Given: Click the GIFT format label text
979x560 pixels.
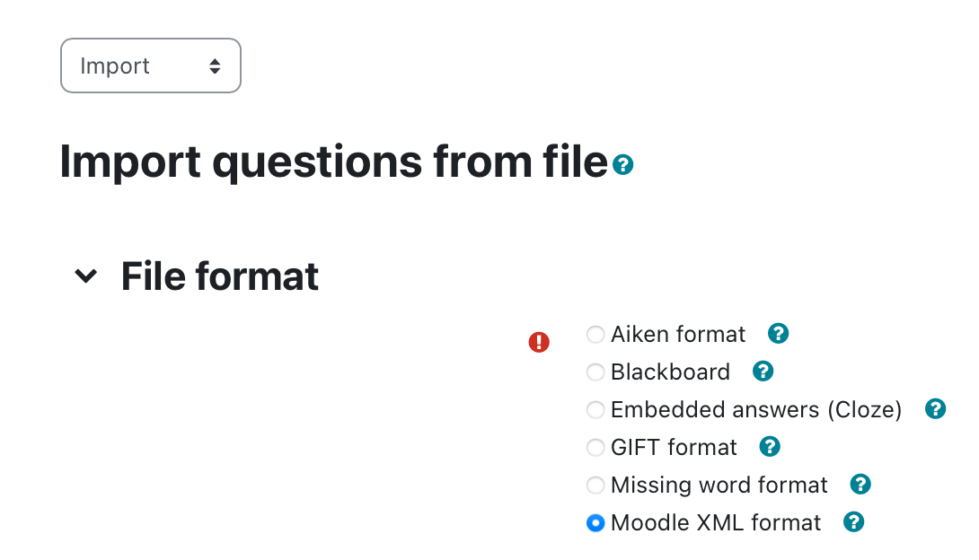Looking at the screenshot, I should (x=674, y=447).
